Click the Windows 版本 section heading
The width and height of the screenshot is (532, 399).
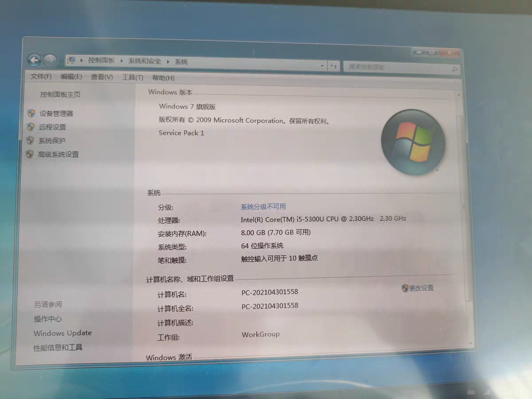[170, 92]
